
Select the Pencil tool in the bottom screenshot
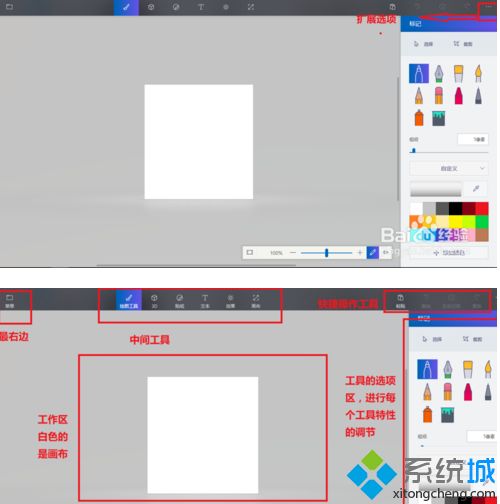point(427,391)
